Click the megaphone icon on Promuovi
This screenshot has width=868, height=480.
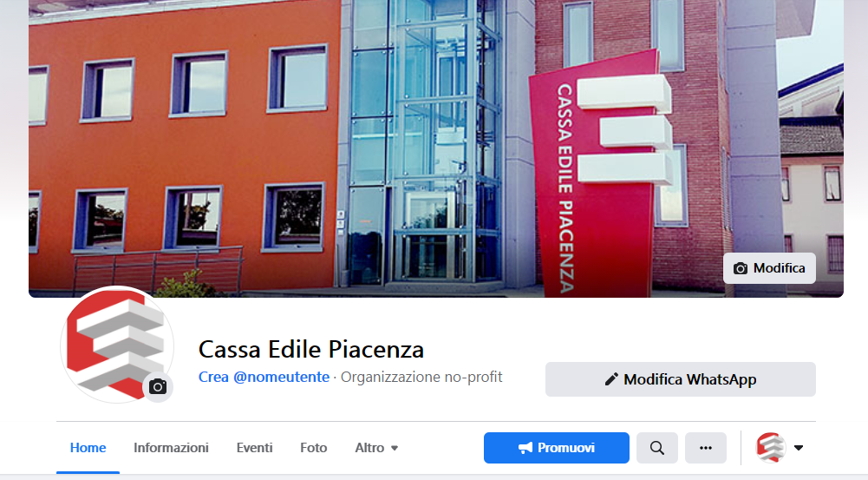click(x=525, y=448)
